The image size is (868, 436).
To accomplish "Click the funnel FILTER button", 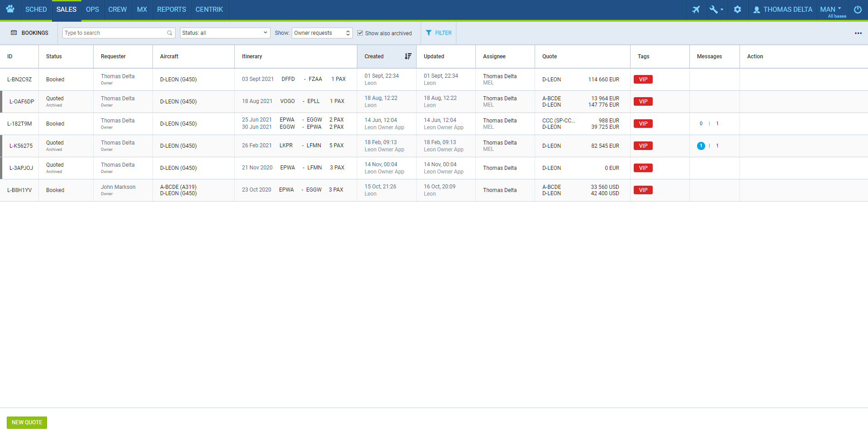I will click(438, 33).
